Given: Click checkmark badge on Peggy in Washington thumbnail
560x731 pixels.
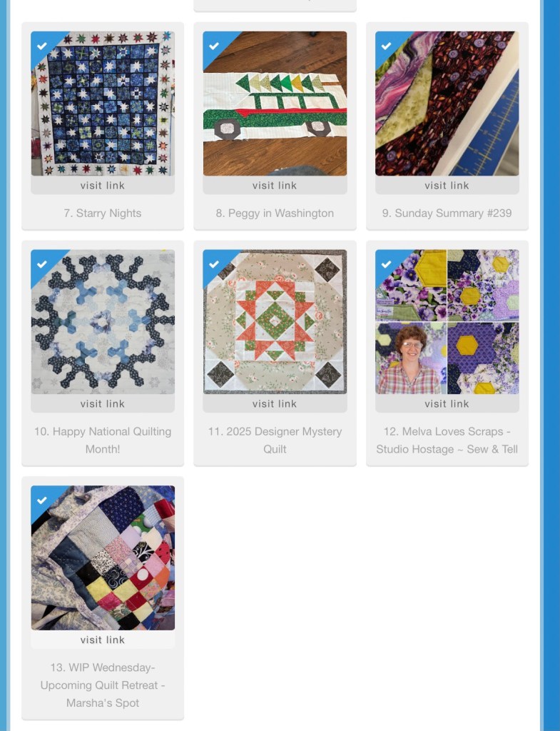Looking at the screenshot, I should tap(214, 46).
